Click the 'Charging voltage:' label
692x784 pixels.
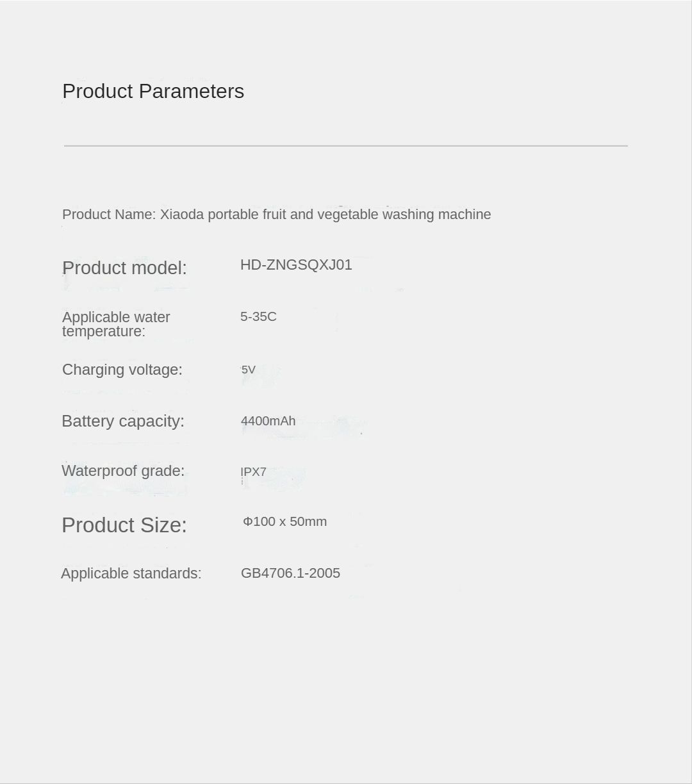coord(122,370)
